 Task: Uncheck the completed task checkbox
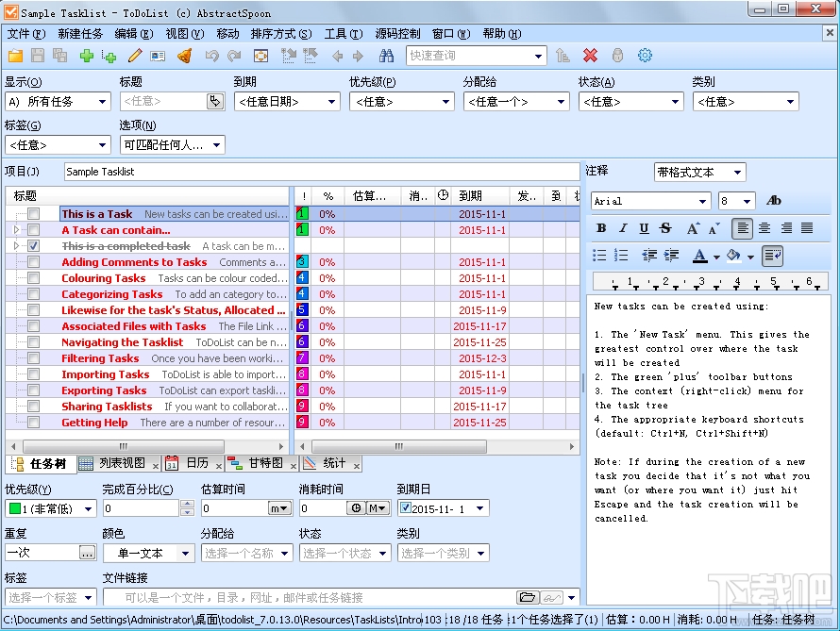pos(36,246)
